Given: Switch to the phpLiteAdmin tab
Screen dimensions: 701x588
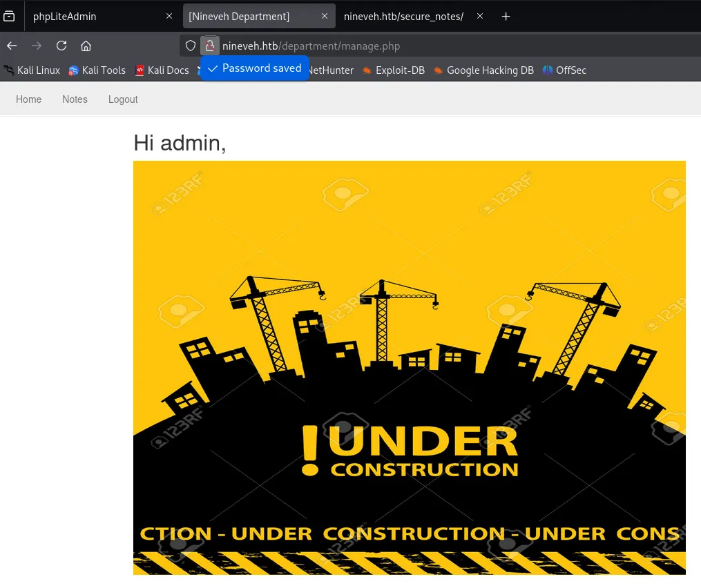Looking at the screenshot, I should tap(90, 17).
